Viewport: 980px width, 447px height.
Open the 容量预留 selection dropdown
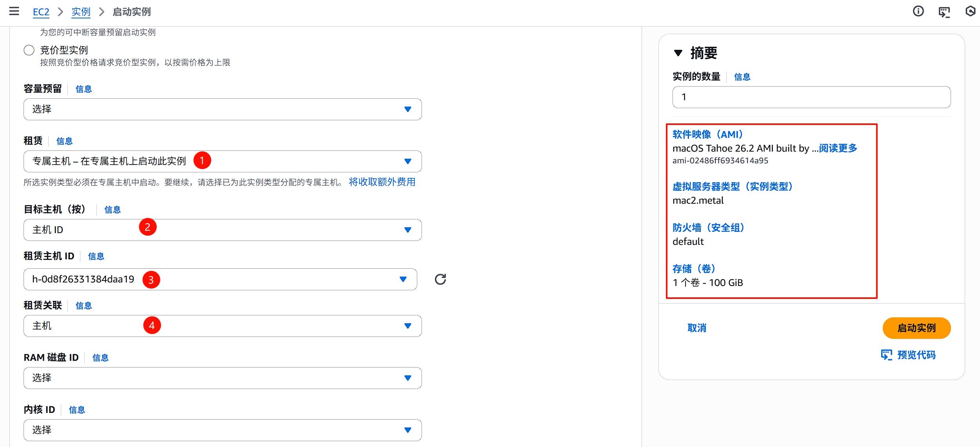[x=222, y=109]
